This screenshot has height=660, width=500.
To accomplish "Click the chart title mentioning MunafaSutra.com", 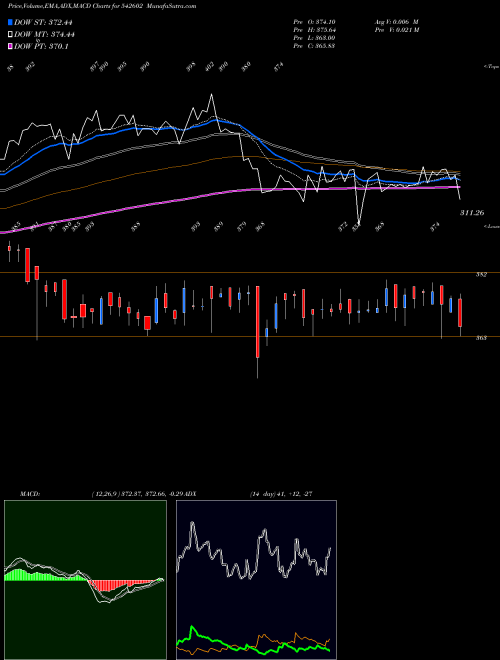I will [x=102, y=6].
